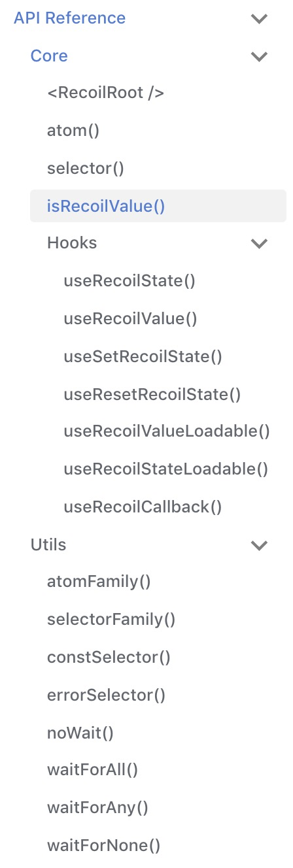Screen dimensions: 293x868
Task: Go to waitForAll() page
Action: 93,771
